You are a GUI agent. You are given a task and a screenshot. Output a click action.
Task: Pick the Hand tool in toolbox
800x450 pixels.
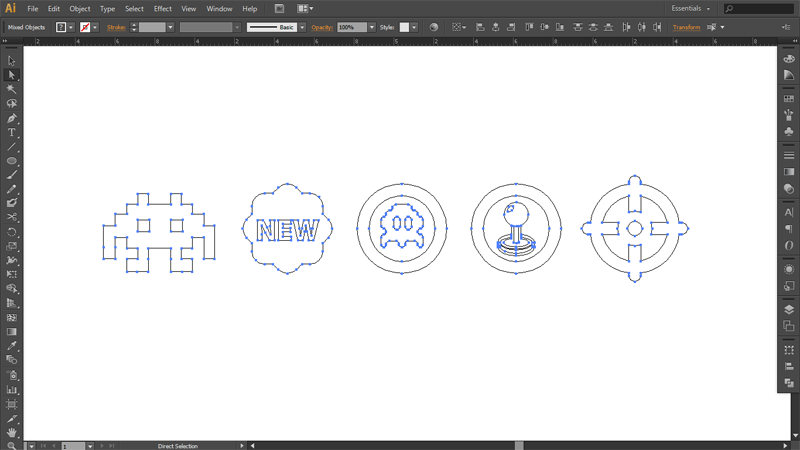tap(12, 432)
